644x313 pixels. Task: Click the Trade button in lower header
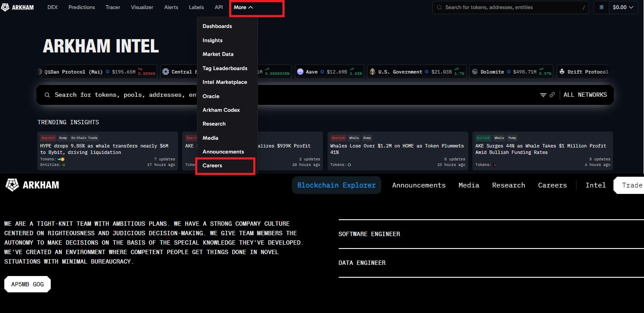click(x=629, y=185)
